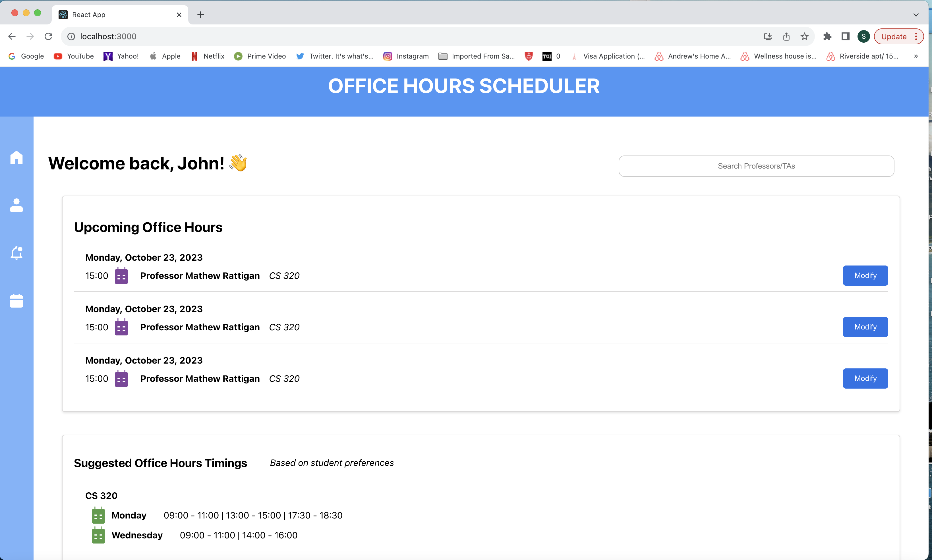Toggle the browser side panel icon
This screenshot has width=932, height=560.
pos(845,36)
